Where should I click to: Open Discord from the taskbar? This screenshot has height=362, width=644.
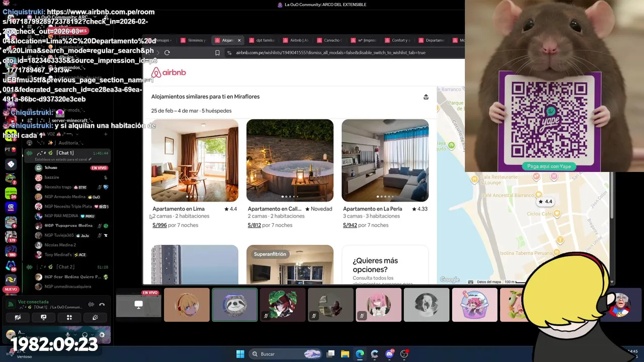389,354
